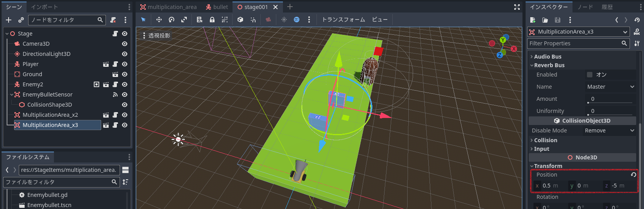Image resolution: width=644 pixels, height=209 pixels.
Task: Switch to インポート dock tab
Action: click(44, 7)
